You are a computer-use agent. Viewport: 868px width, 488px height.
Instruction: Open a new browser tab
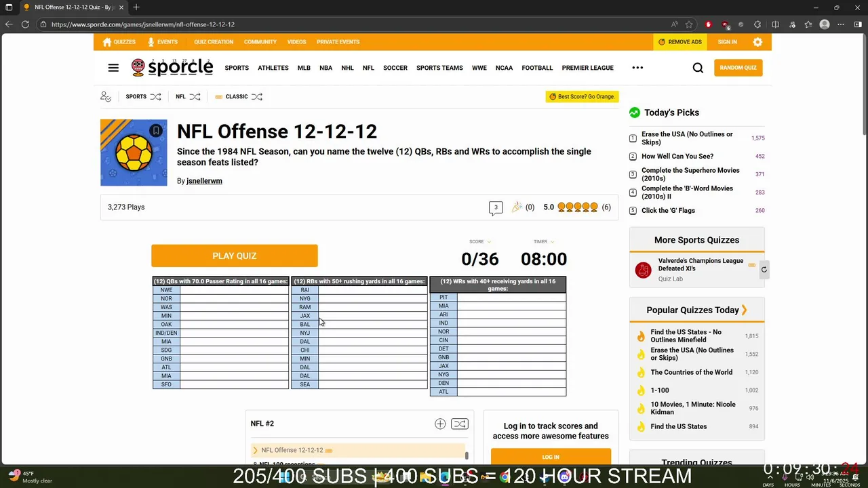(x=136, y=7)
